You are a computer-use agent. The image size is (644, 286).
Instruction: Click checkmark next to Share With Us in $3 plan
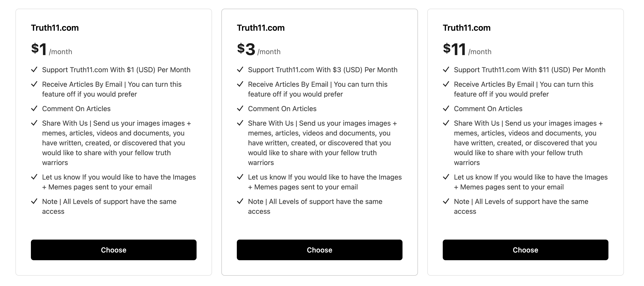[240, 123]
